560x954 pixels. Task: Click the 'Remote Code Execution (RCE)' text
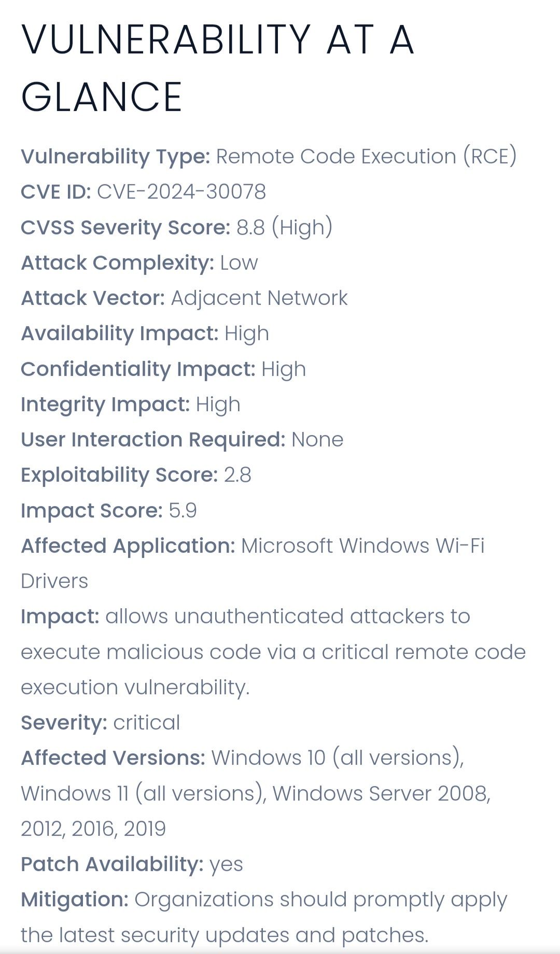pyautogui.click(x=367, y=157)
